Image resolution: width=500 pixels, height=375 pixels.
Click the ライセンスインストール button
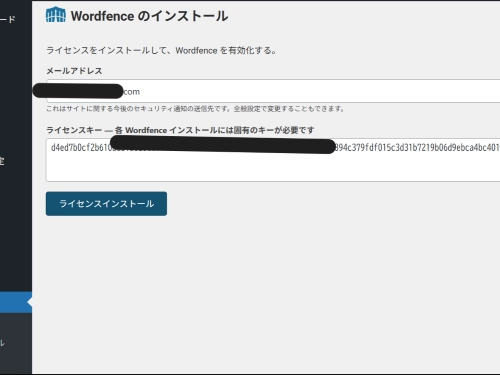click(x=106, y=204)
